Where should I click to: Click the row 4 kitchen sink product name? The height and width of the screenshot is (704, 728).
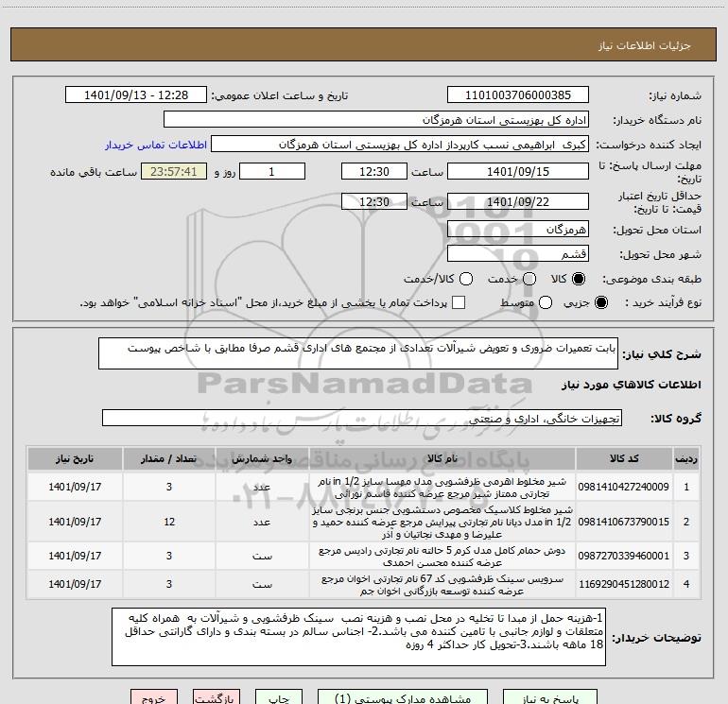click(442, 585)
